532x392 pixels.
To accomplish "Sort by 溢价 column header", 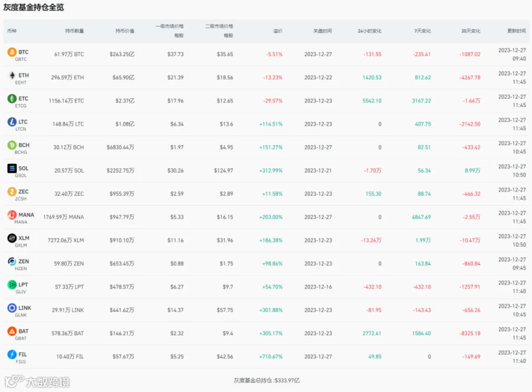I will (x=277, y=31).
